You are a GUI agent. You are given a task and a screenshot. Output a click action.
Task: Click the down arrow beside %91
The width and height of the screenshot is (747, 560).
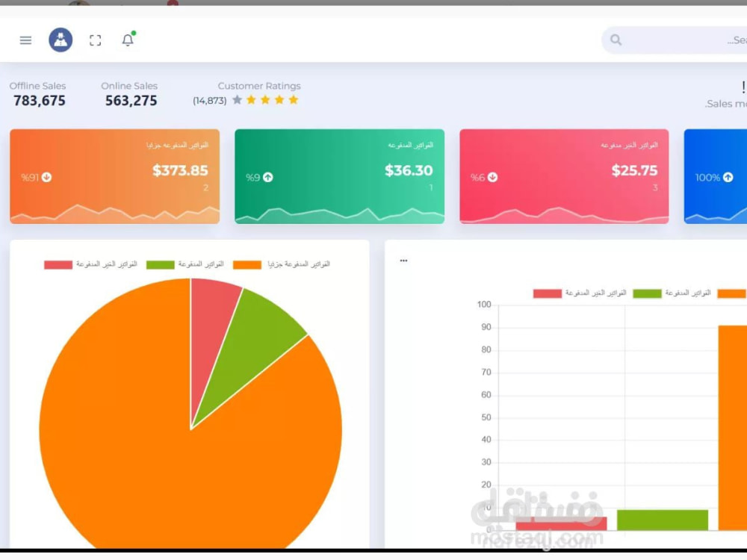point(46,177)
